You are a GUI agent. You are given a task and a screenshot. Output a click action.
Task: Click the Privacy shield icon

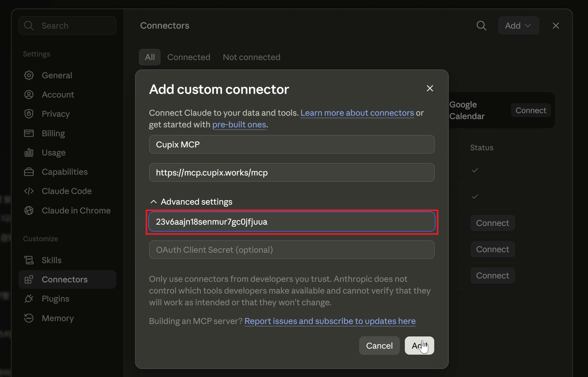29,114
